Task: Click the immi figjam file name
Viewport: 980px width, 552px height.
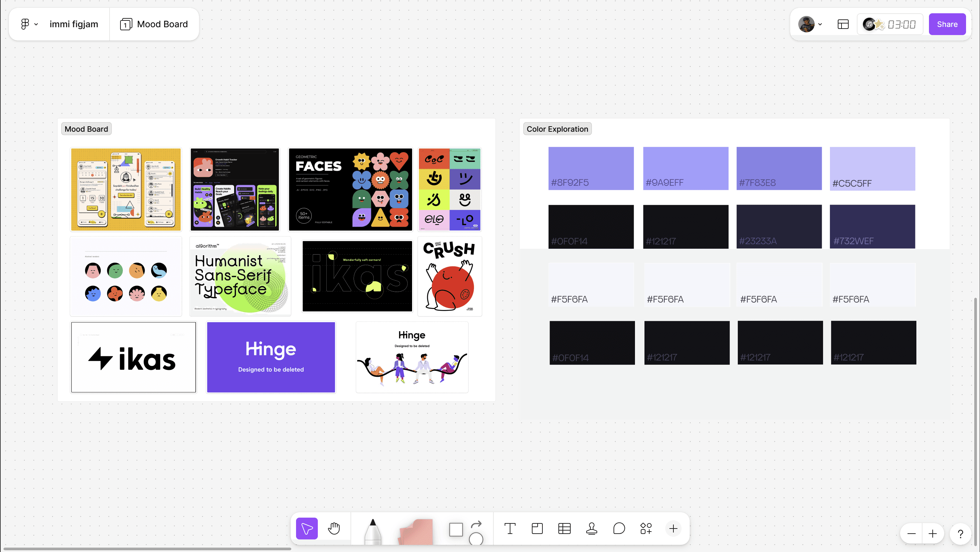Action: tap(74, 24)
